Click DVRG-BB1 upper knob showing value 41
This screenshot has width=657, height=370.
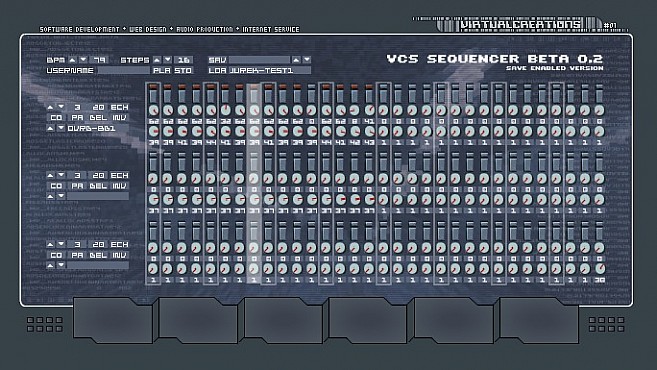pos(369,111)
